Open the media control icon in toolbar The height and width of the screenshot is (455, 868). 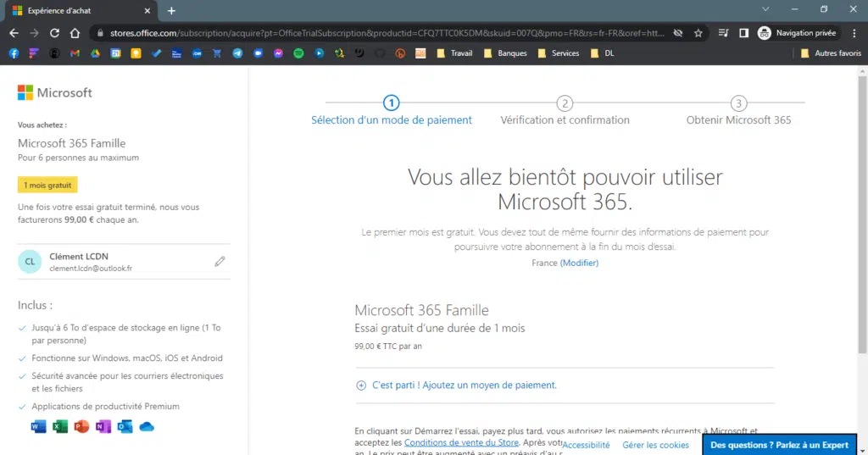pyautogui.click(x=723, y=33)
